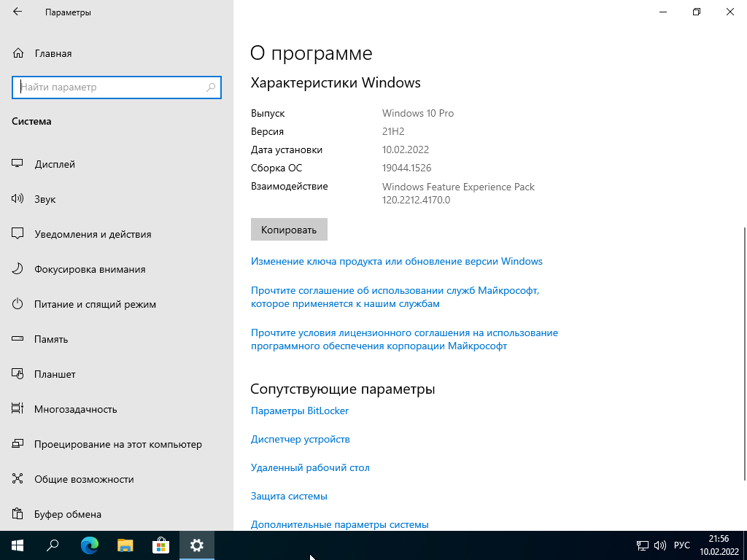Viewport: 747px width, 560px height.
Task: Click the 21H2 version value
Action: tap(393, 131)
